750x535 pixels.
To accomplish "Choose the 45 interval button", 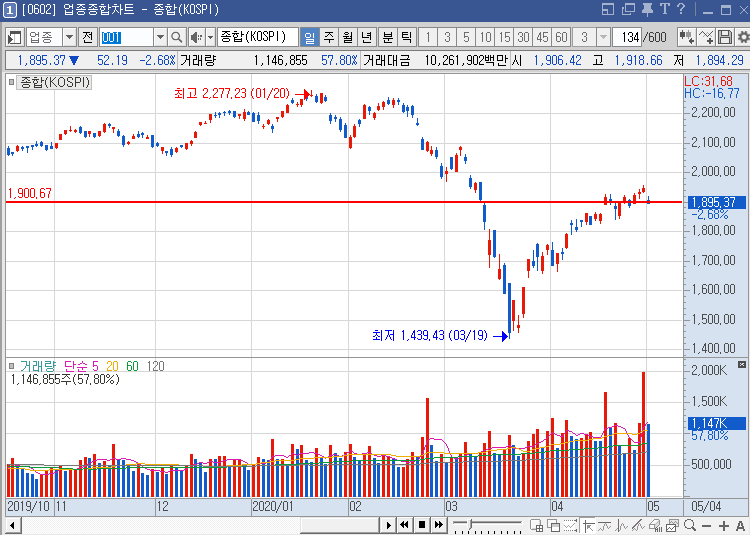I will (543, 37).
